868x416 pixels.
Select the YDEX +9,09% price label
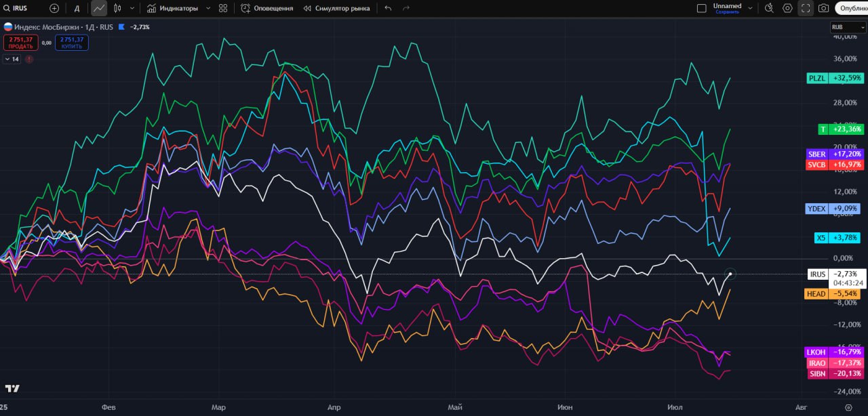pyautogui.click(x=833, y=209)
